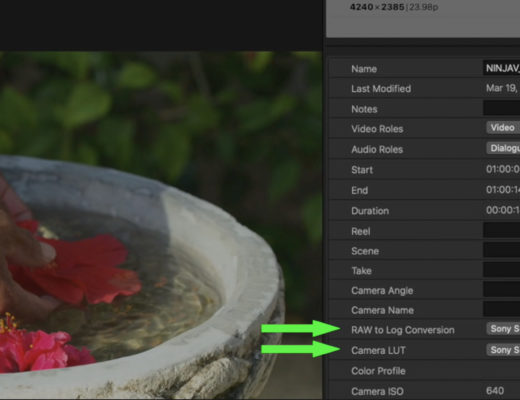
Task: Click the Color Profile label
Action: pyautogui.click(x=378, y=371)
